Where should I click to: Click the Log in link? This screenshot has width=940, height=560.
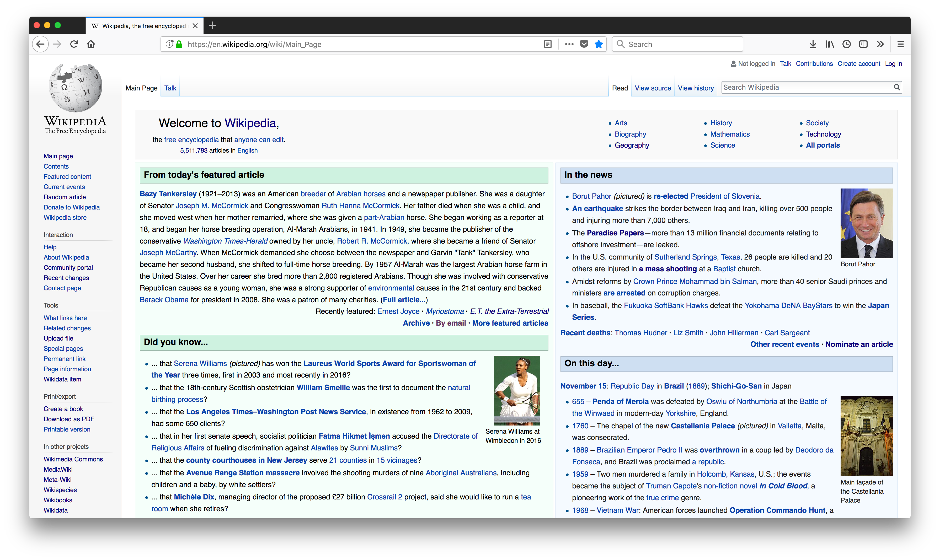[893, 64]
